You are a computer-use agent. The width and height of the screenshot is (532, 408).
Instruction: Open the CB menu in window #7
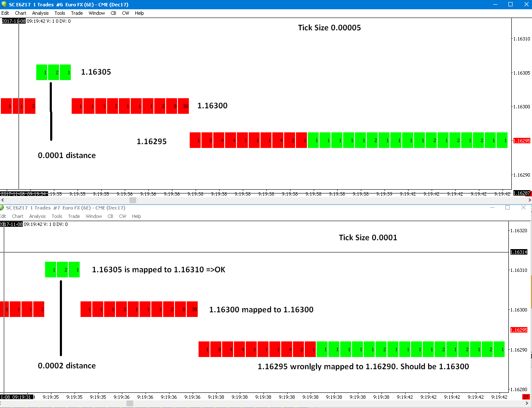pos(110,216)
